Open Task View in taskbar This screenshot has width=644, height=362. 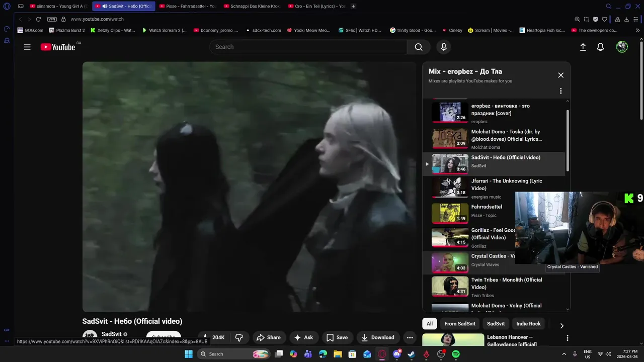pyautogui.click(x=279, y=354)
